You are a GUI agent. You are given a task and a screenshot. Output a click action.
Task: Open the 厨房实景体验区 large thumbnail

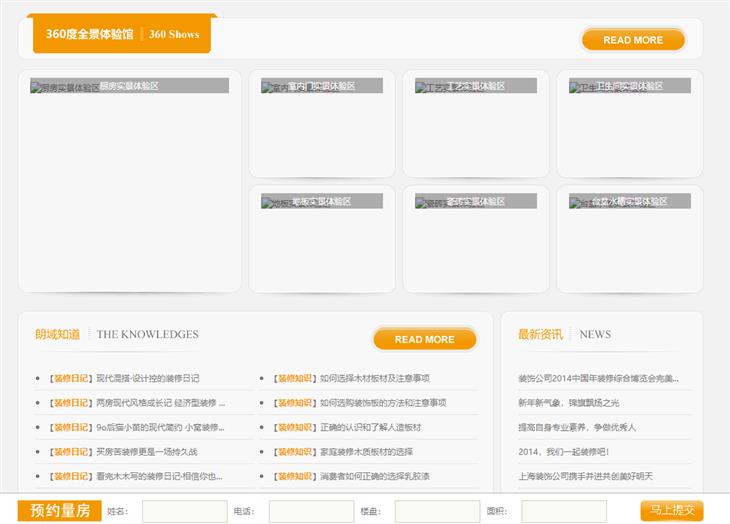click(130, 180)
